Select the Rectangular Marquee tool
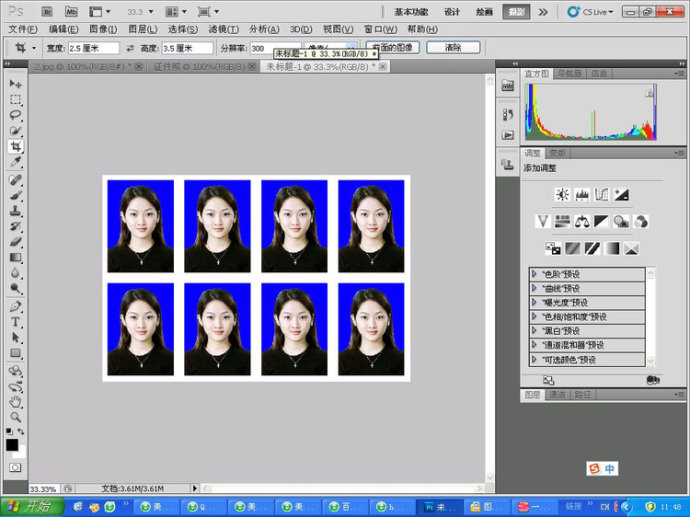This screenshot has width=690, height=517. 16,100
